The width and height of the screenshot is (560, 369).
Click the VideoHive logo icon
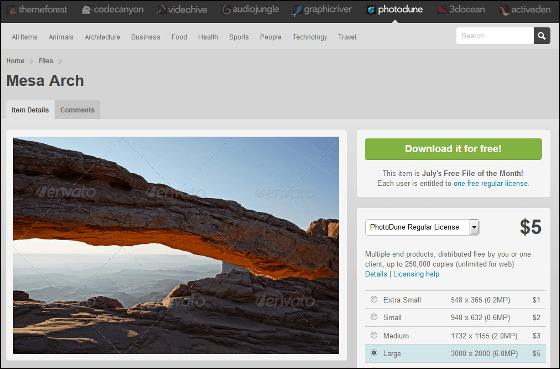pos(161,10)
